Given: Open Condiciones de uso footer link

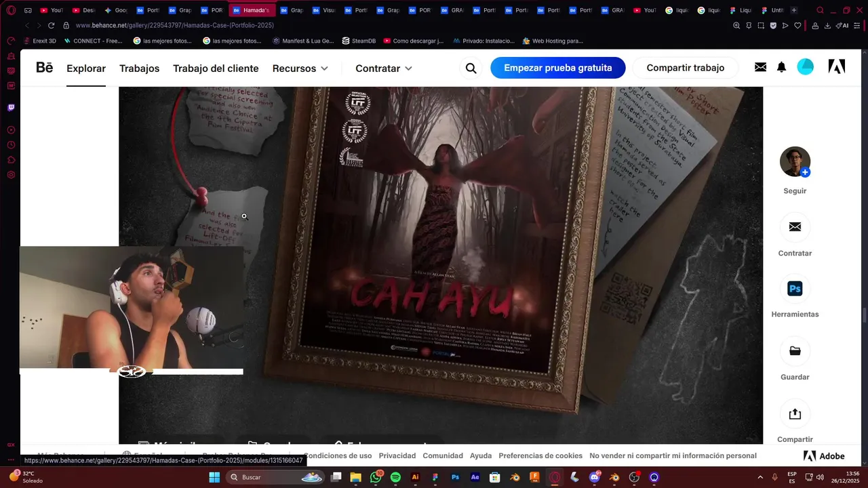Looking at the screenshot, I should click(338, 455).
